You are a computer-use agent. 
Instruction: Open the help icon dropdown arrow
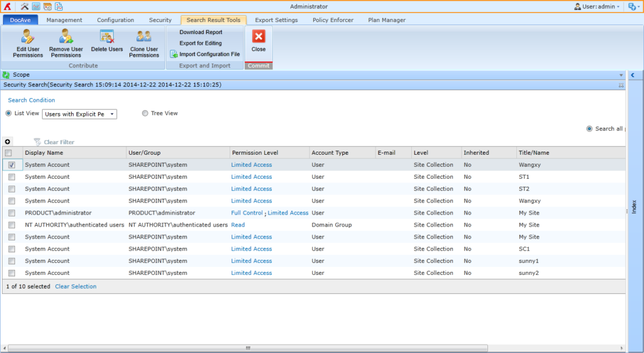click(639, 7)
